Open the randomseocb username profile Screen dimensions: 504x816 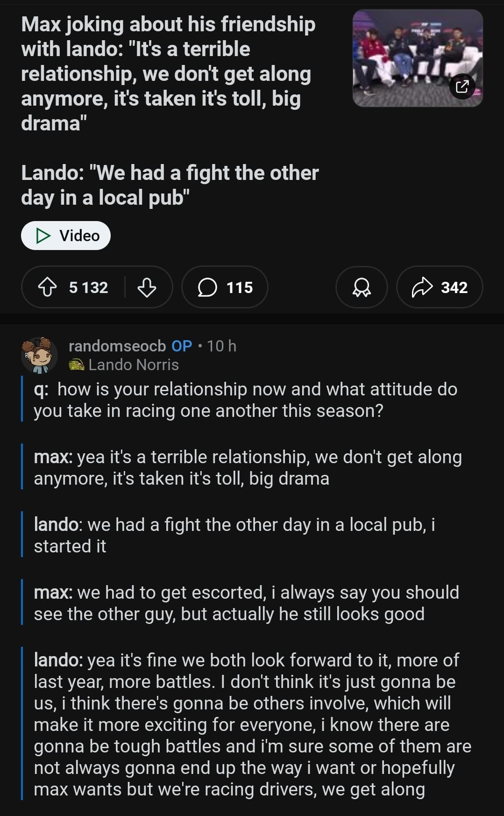[x=117, y=346]
